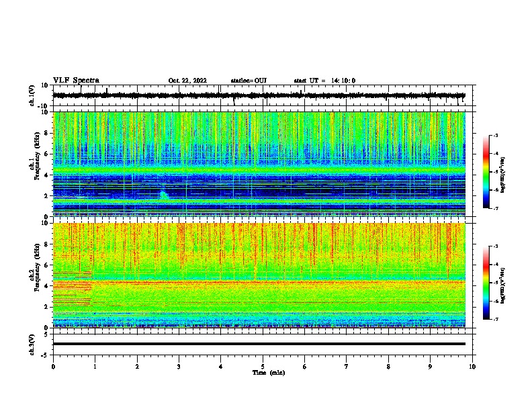Click the ch.3 flat black trace

pyautogui.click(x=259, y=344)
